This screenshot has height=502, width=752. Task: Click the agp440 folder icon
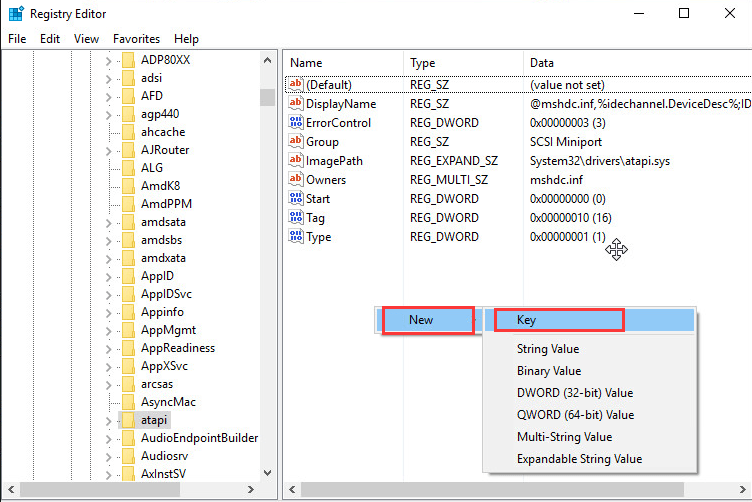tap(128, 114)
